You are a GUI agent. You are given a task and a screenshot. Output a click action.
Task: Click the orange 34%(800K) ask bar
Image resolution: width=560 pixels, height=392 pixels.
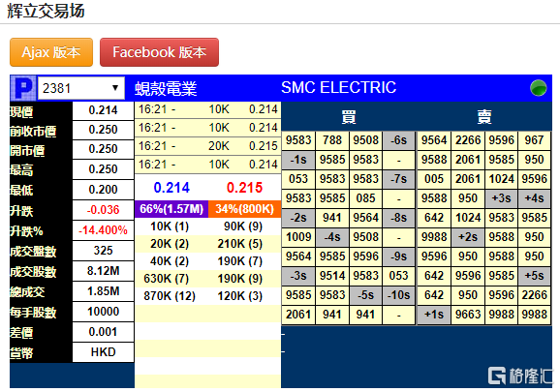245,209
